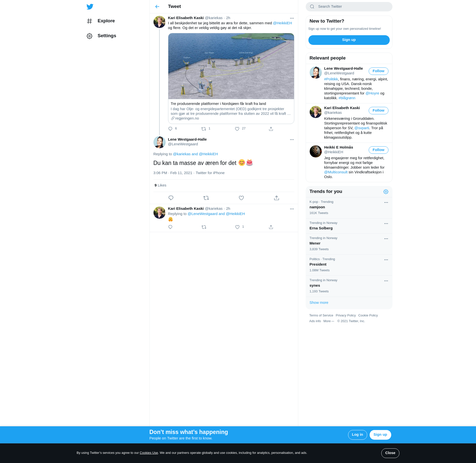Open the @svparti mention in Kari's bio
The image size is (476, 463).
click(x=362, y=128)
